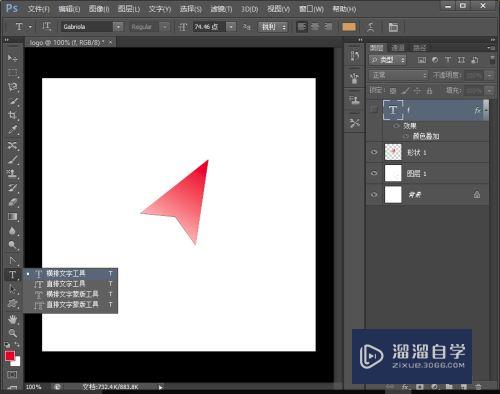Select the Zoom magnifier tool

pyautogui.click(x=12, y=333)
